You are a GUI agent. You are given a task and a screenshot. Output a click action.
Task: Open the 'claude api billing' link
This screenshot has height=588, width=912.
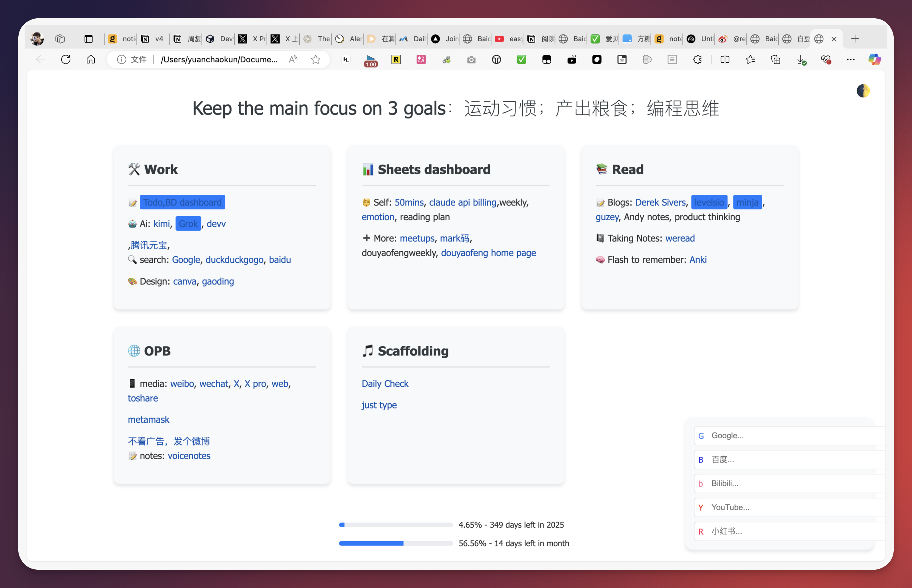click(x=462, y=202)
